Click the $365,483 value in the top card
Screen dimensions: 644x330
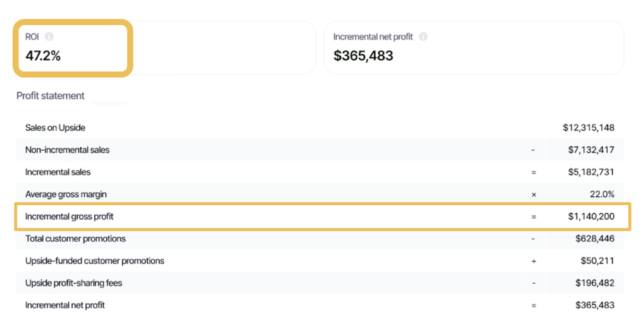[x=363, y=56]
